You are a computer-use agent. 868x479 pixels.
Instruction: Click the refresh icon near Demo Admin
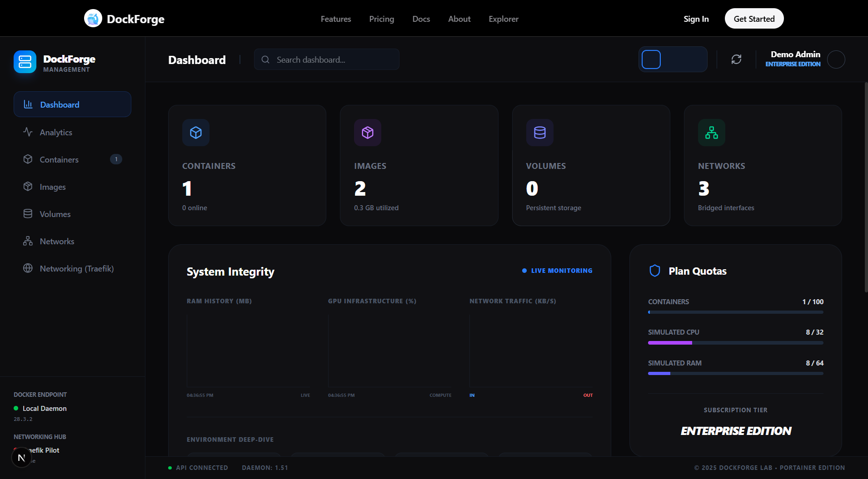[x=736, y=59]
